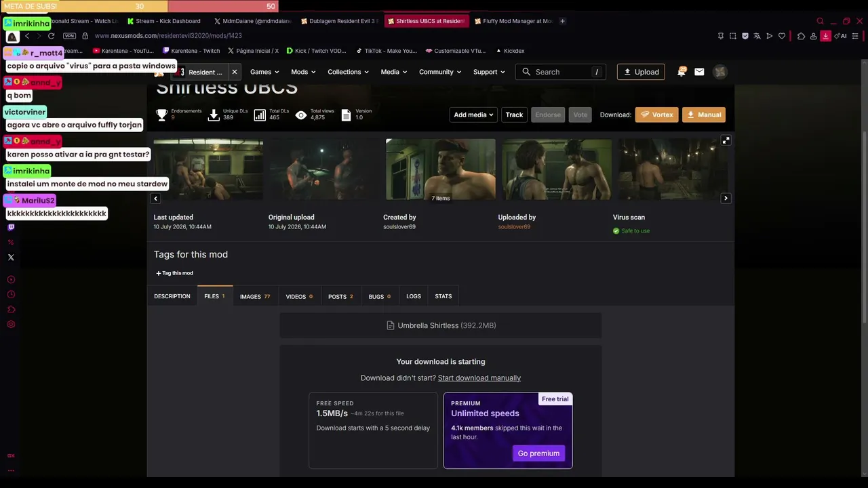Open the Kickdex bookmark

tap(510, 51)
